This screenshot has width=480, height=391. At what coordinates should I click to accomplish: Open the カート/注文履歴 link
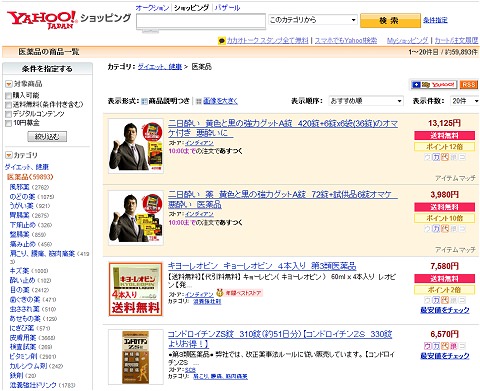point(456,41)
